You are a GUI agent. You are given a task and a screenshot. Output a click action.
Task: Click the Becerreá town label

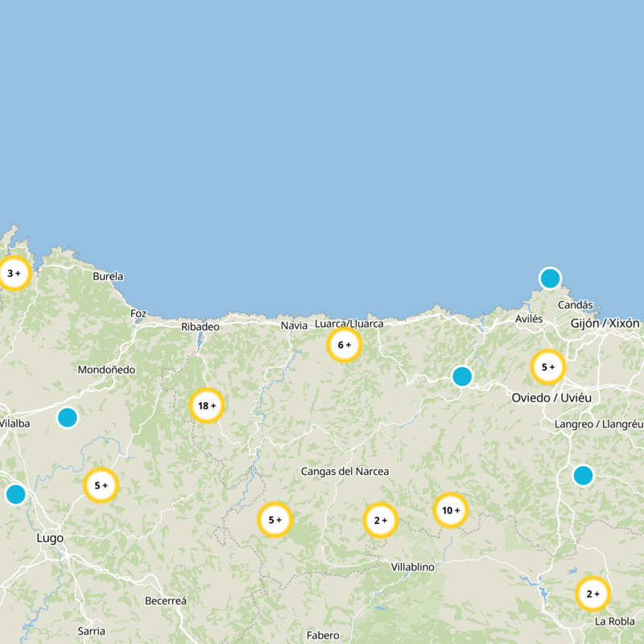point(166,601)
